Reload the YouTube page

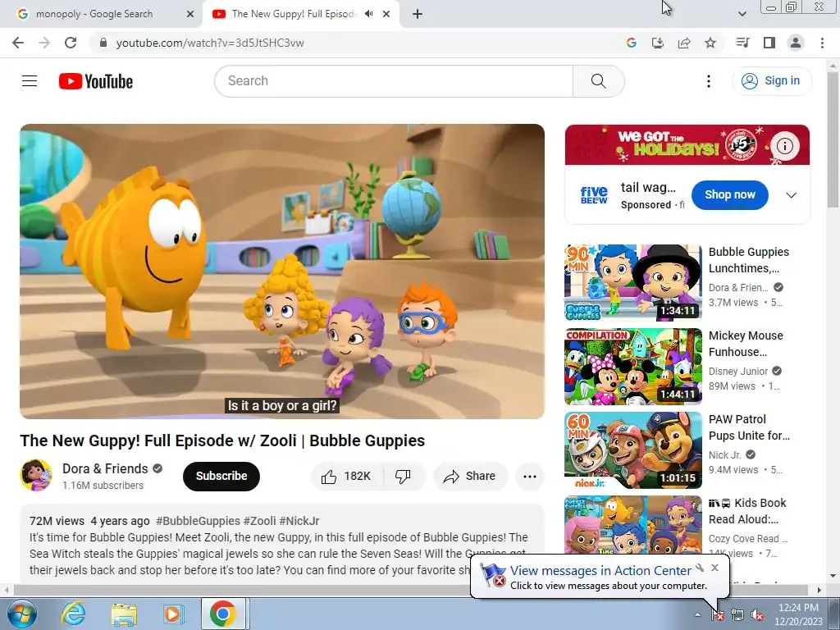click(71, 43)
